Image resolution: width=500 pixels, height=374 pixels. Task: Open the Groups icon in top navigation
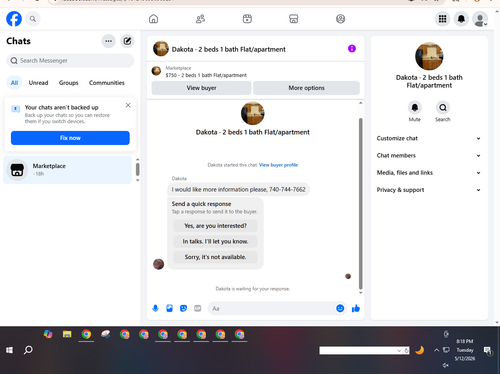pyautogui.click(x=340, y=19)
